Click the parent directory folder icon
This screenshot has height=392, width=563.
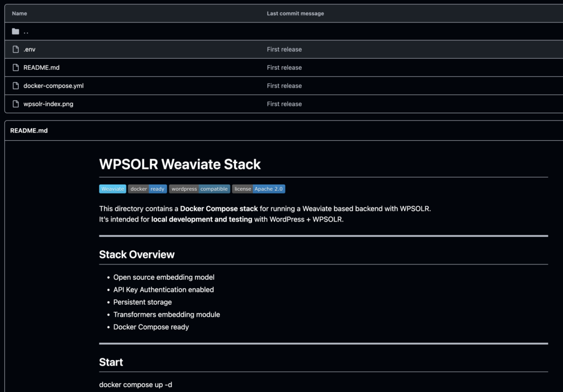pos(15,31)
